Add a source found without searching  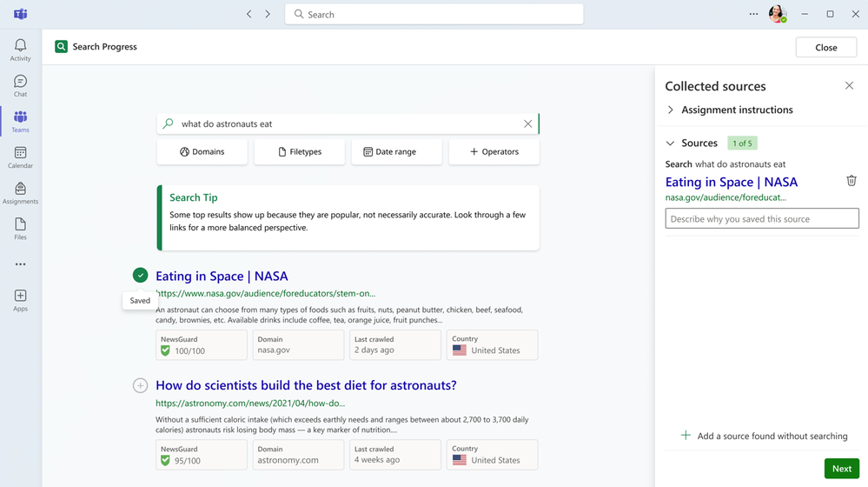coord(764,436)
